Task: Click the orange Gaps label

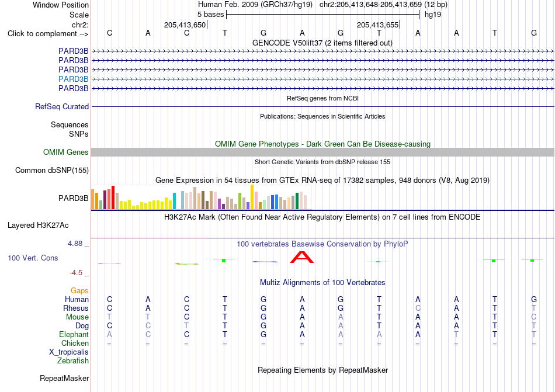Action: 79,290
